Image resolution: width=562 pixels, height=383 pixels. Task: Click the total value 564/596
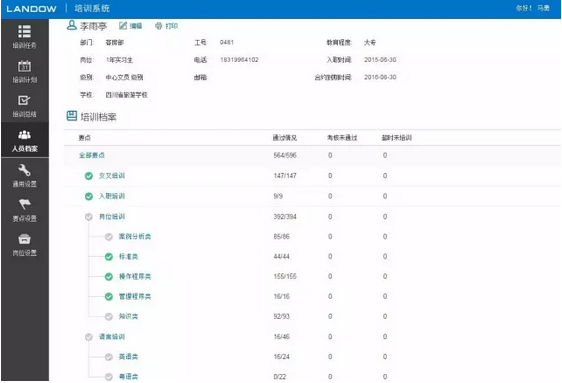tap(285, 155)
